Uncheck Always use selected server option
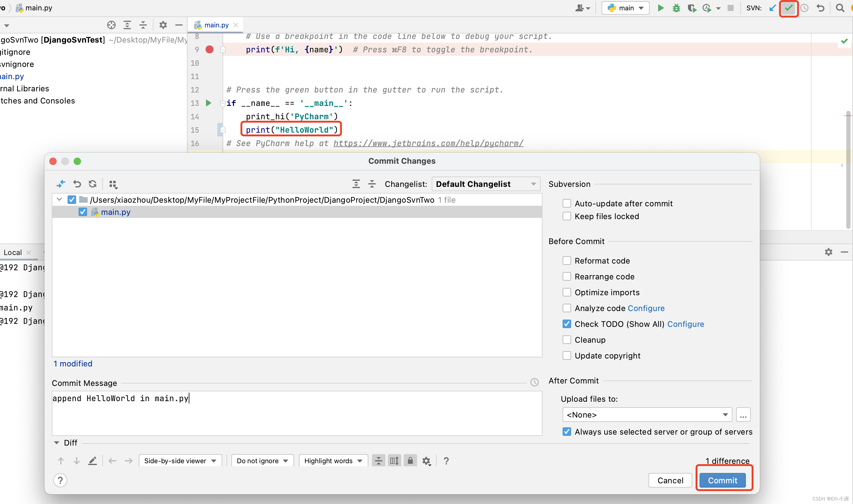Viewport: 853px width, 504px height. [x=567, y=431]
